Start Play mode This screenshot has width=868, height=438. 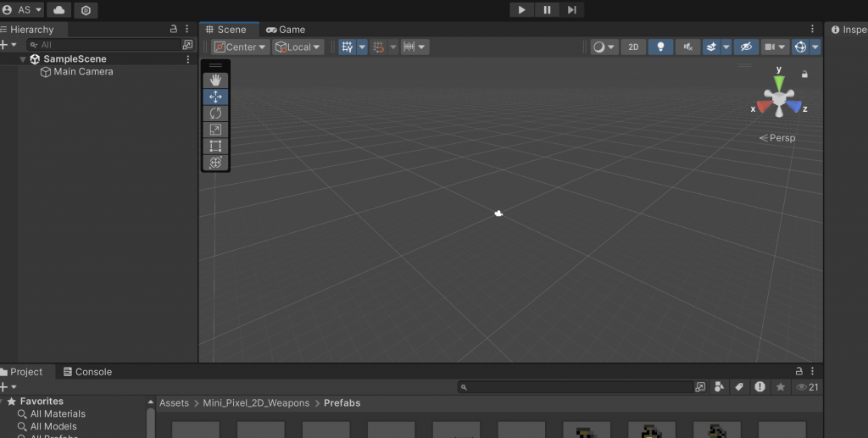[x=521, y=9]
